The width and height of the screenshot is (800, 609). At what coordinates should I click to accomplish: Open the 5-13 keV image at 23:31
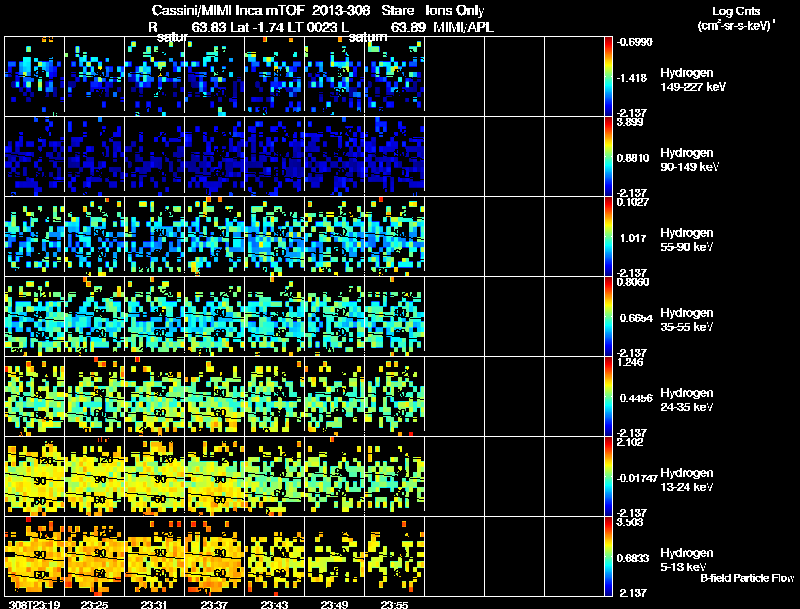point(155,556)
